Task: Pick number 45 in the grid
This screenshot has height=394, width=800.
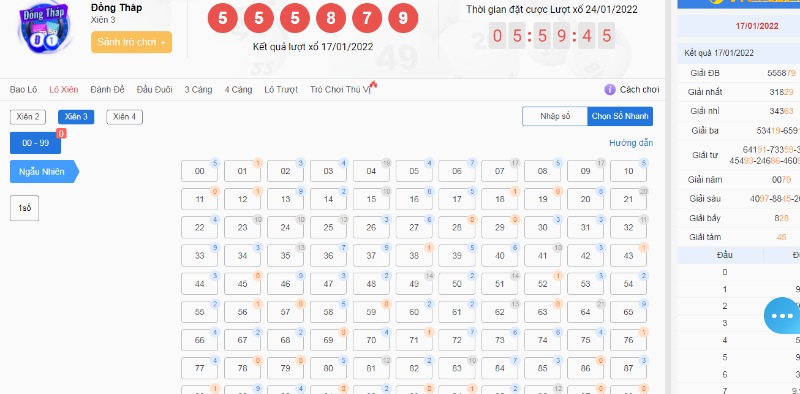Action: pos(242,284)
